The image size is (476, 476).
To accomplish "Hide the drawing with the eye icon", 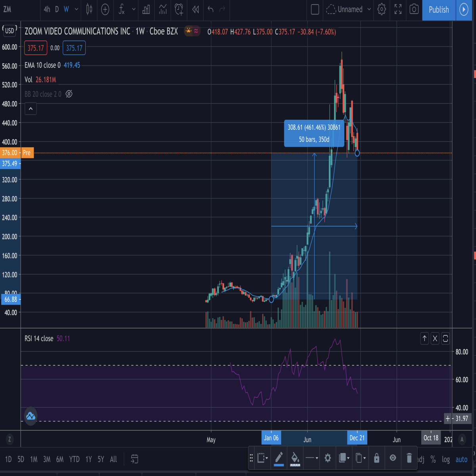I will coord(393,458).
